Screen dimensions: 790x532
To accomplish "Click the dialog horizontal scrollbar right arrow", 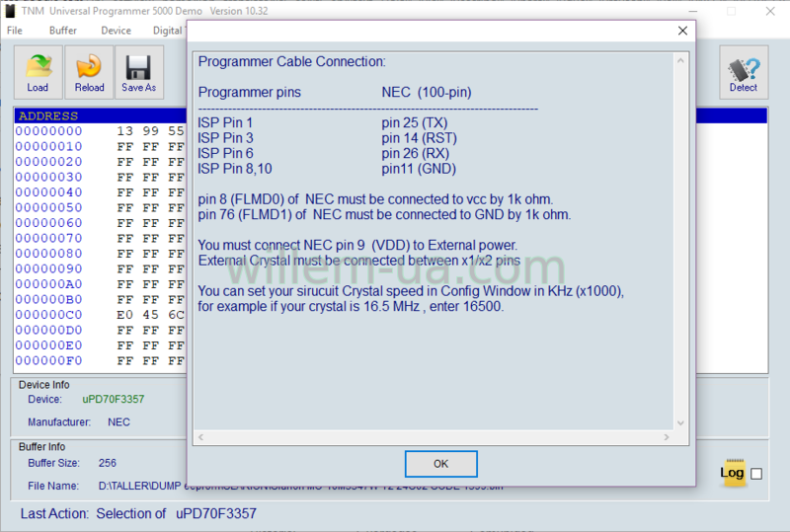I will (x=667, y=437).
